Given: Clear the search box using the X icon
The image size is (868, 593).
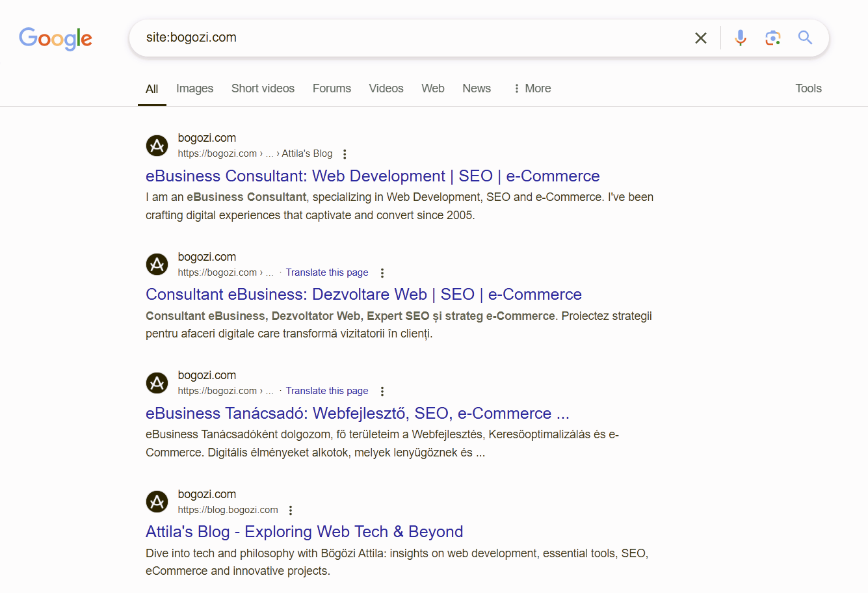Looking at the screenshot, I should coord(700,38).
